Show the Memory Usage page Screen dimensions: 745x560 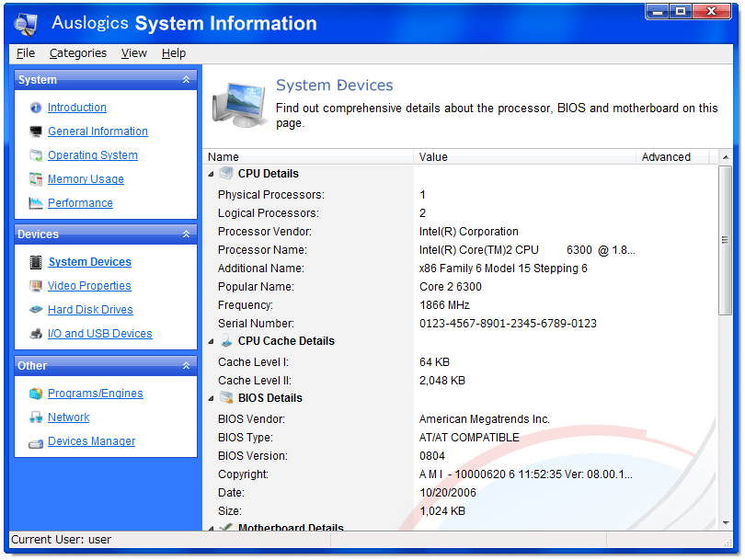86,179
